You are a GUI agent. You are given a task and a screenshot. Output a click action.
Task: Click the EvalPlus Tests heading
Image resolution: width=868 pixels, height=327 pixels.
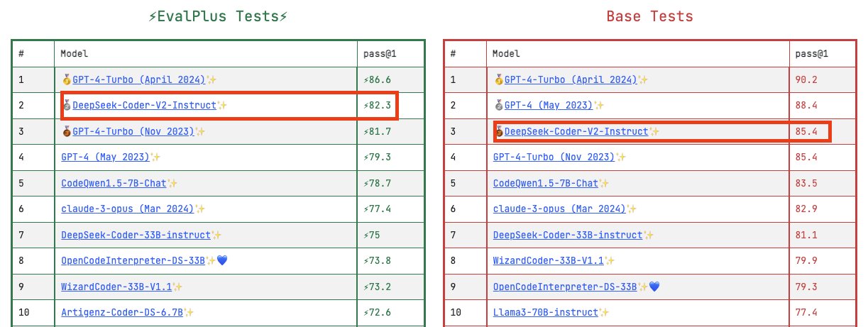(x=217, y=16)
